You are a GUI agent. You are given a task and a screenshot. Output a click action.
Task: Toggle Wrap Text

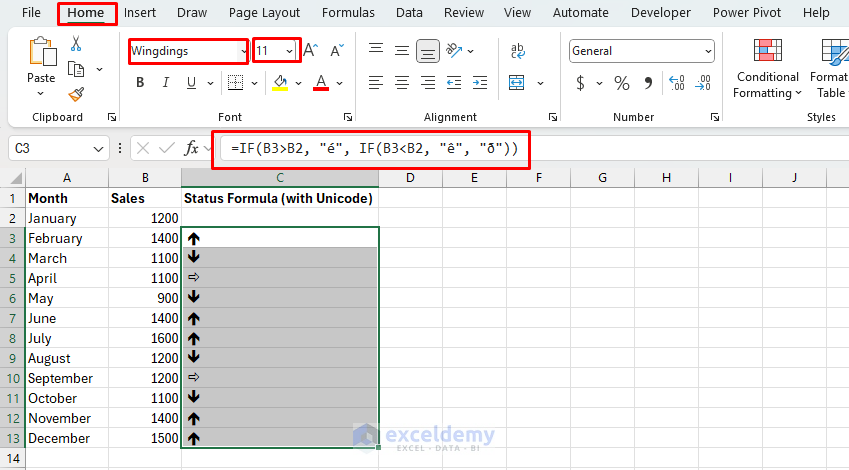[x=518, y=51]
